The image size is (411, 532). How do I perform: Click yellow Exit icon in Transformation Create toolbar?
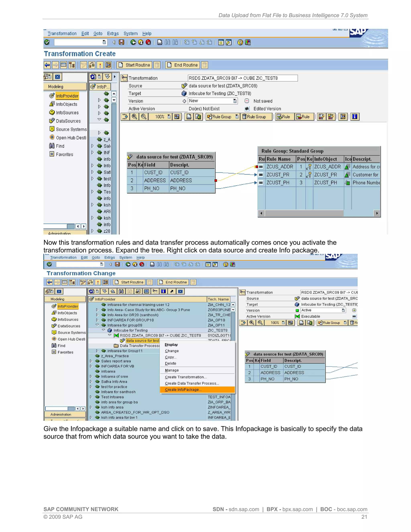click(141, 42)
